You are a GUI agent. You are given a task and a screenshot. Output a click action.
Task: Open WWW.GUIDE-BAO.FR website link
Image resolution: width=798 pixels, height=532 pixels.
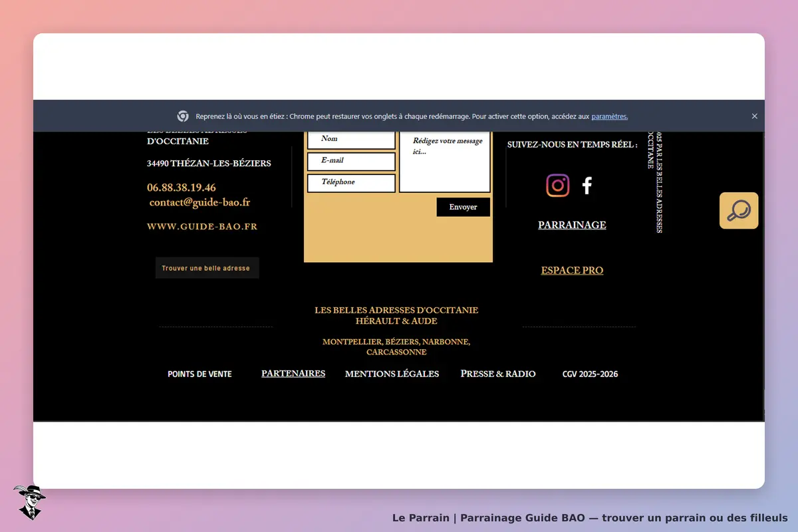pyautogui.click(x=202, y=226)
